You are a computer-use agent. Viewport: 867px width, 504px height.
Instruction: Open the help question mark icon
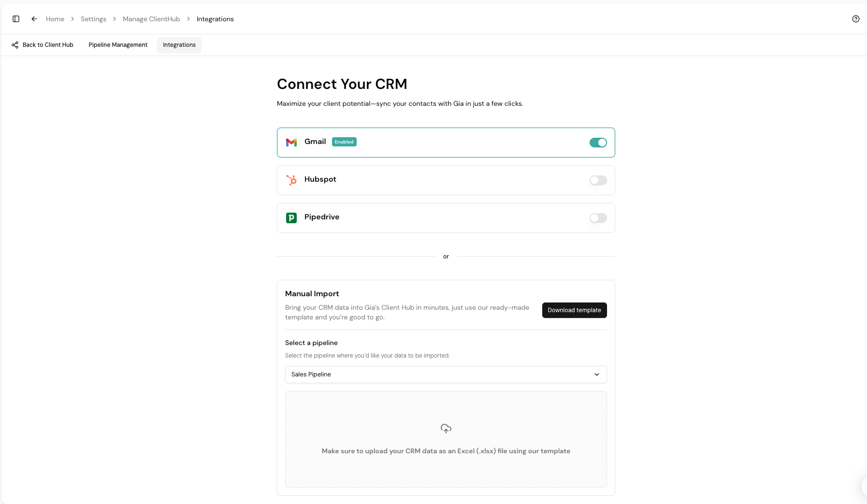pos(856,18)
